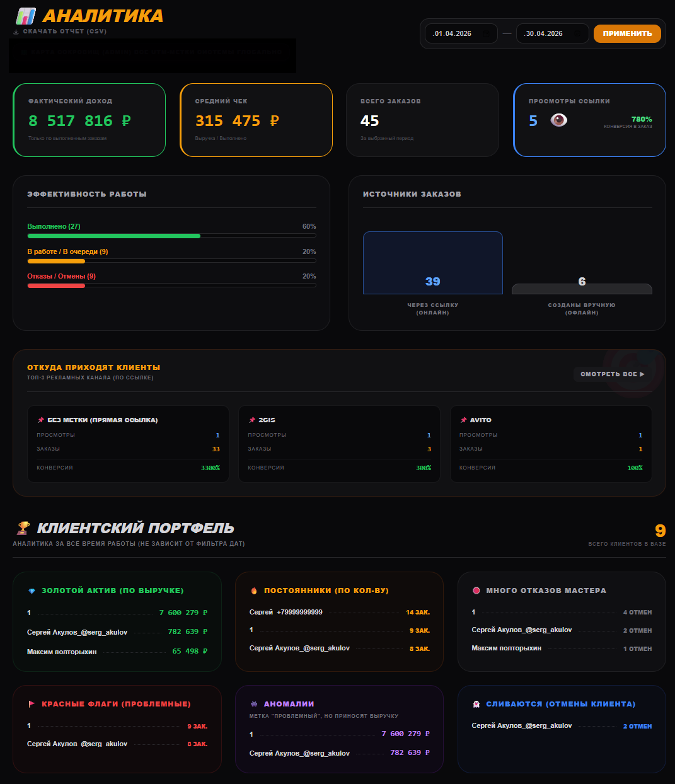675x784 pixels.
Task: Click the green Выполнено progress bar
Action: tap(113, 236)
